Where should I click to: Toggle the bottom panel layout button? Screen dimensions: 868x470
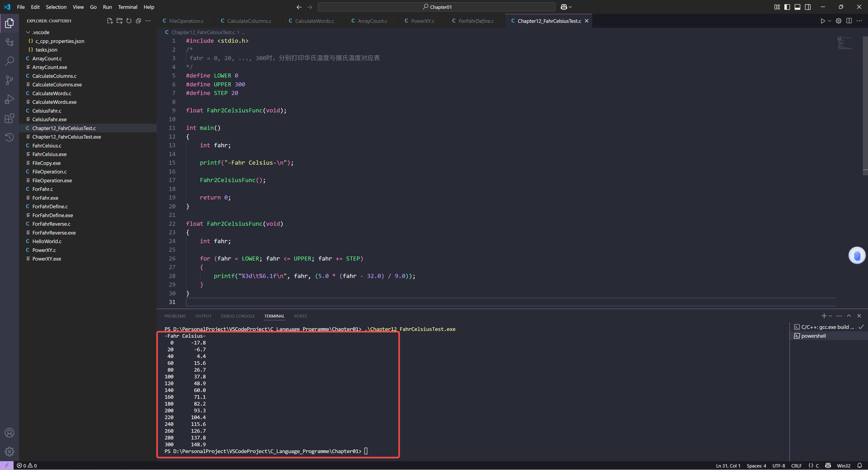point(797,7)
